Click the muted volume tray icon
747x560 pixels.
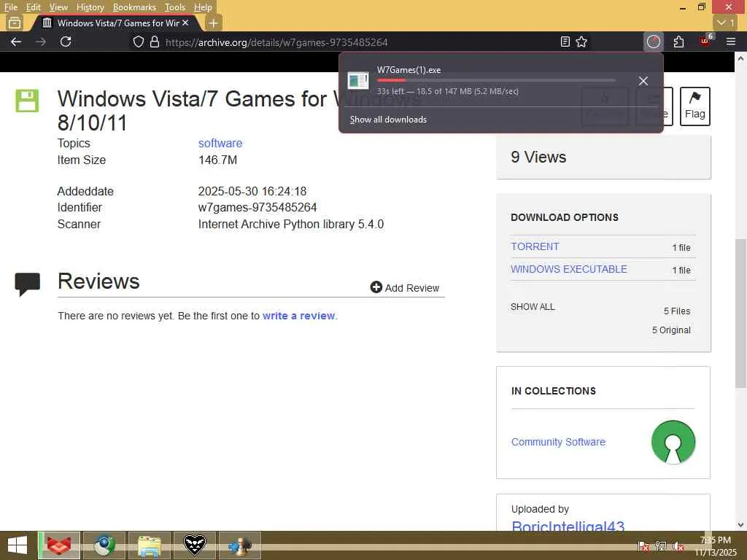679,546
